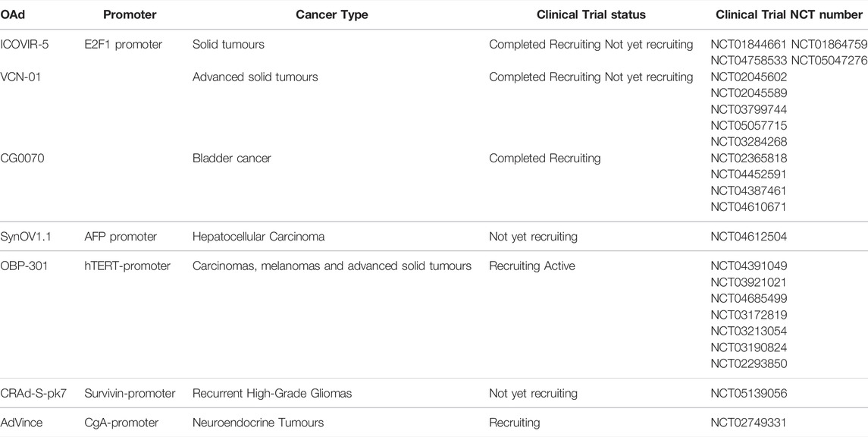
Task: Select Recurrent High-Grade Gliomas cell
Action: pyautogui.click(x=272, y=394)
